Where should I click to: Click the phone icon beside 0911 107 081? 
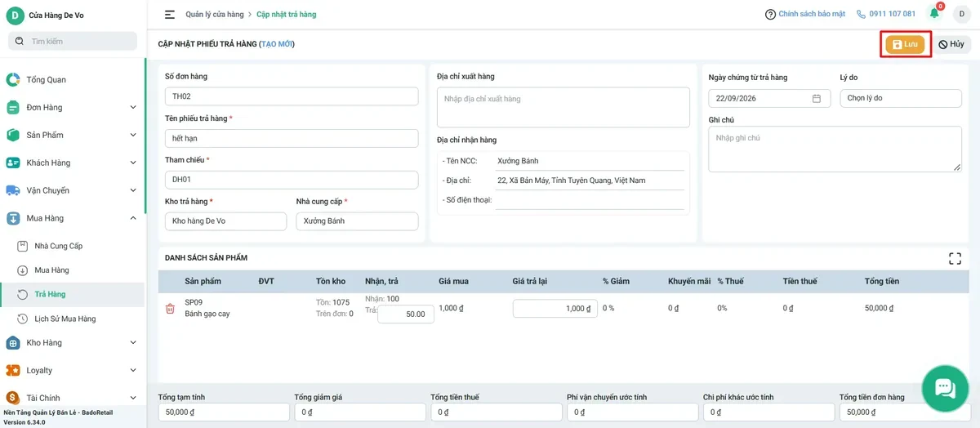pyautogui.click(x=861, y=14)
